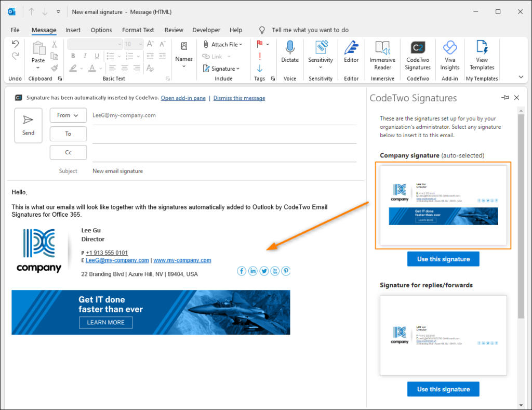This screenshot has width=532, height=410.
Task: Open the Attach File dropdown
Action: pyautogui.click(x=223, y=44)
